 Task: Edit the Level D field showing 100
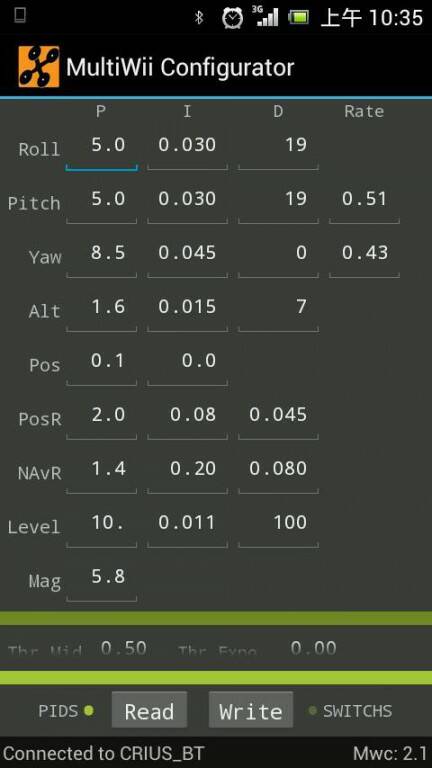(278, 528)
